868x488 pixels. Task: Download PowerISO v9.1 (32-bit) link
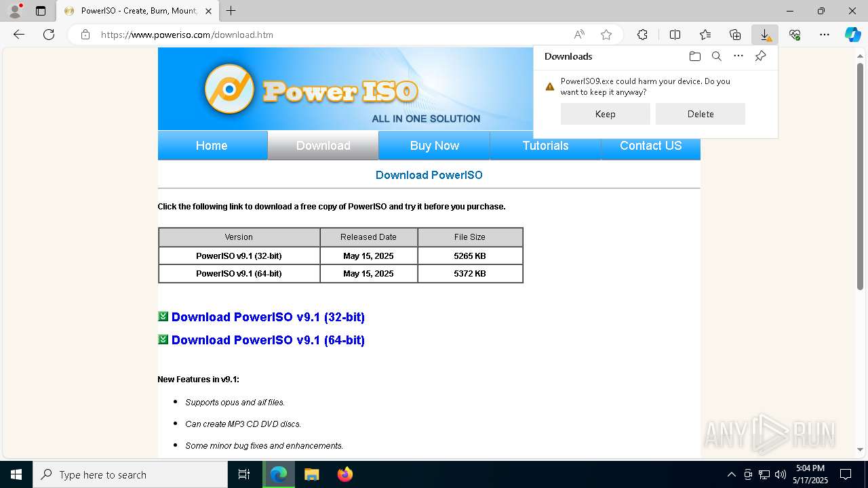pos(268,317)
